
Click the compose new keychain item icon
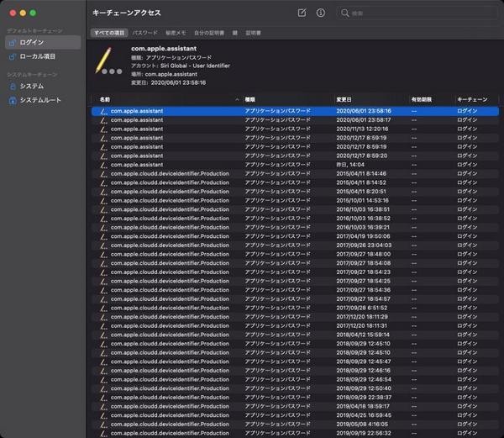(302, 13)
